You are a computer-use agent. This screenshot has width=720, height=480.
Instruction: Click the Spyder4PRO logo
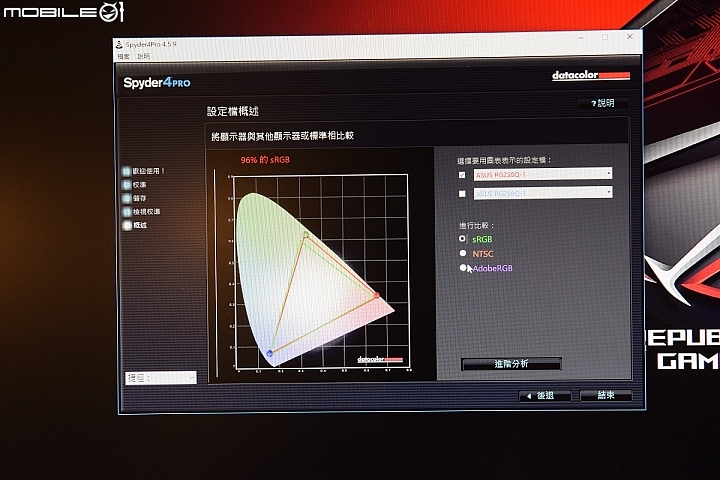click(157, 83)
